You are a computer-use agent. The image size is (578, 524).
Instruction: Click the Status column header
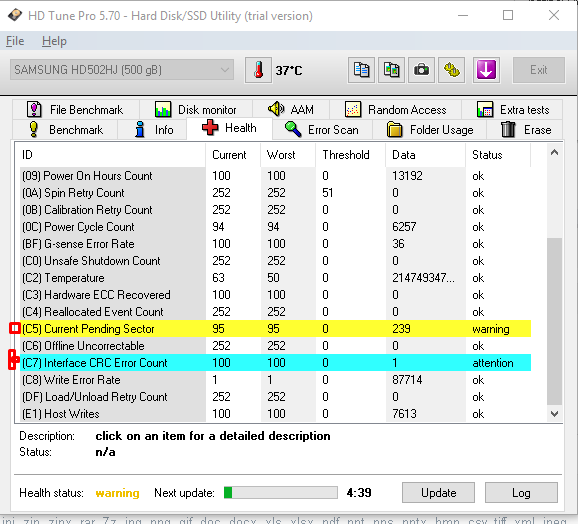[498, 155]
